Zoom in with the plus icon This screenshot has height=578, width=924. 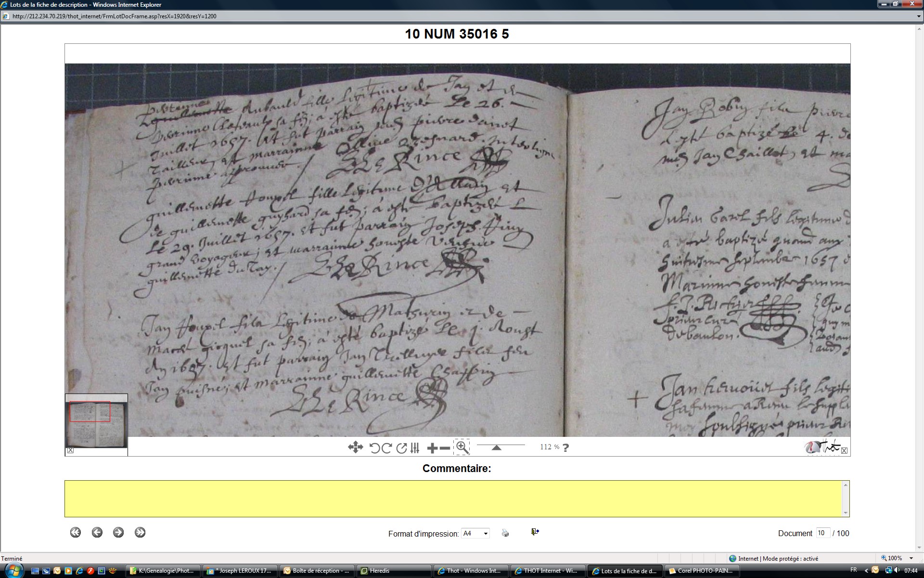coord(432,448)
